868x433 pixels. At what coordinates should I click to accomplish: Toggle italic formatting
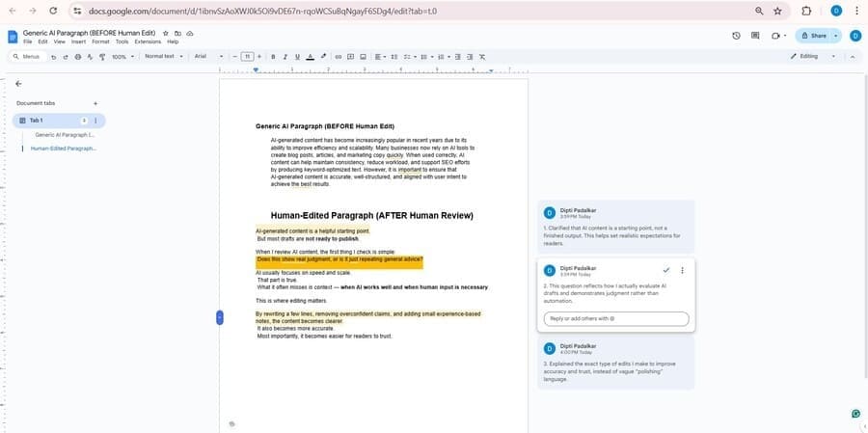[285, 57]
